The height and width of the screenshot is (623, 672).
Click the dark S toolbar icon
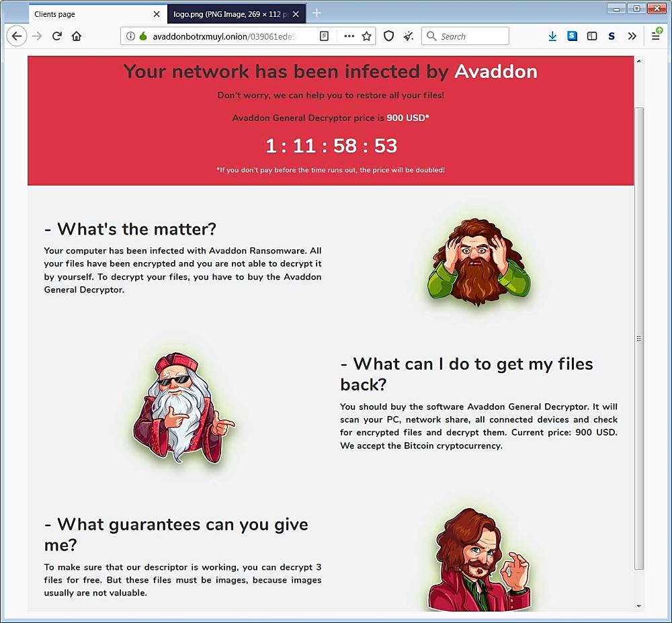point(612,36)
